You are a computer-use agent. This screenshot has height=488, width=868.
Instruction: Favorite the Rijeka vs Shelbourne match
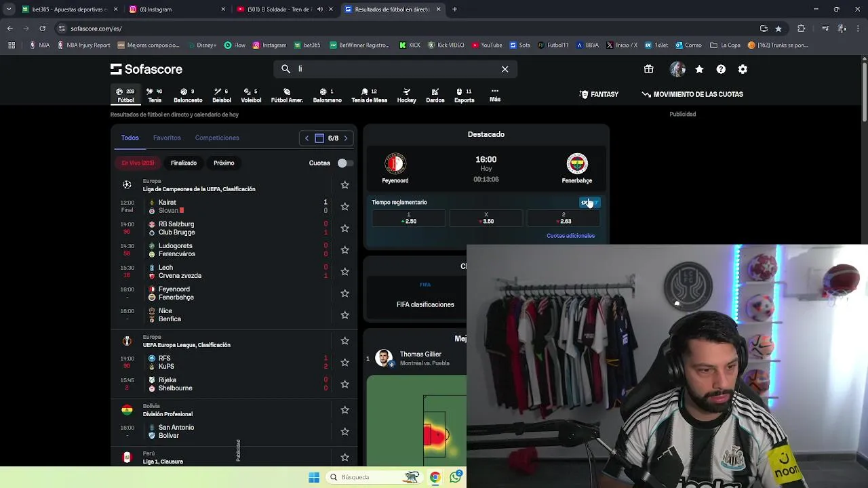coord(344,384)
